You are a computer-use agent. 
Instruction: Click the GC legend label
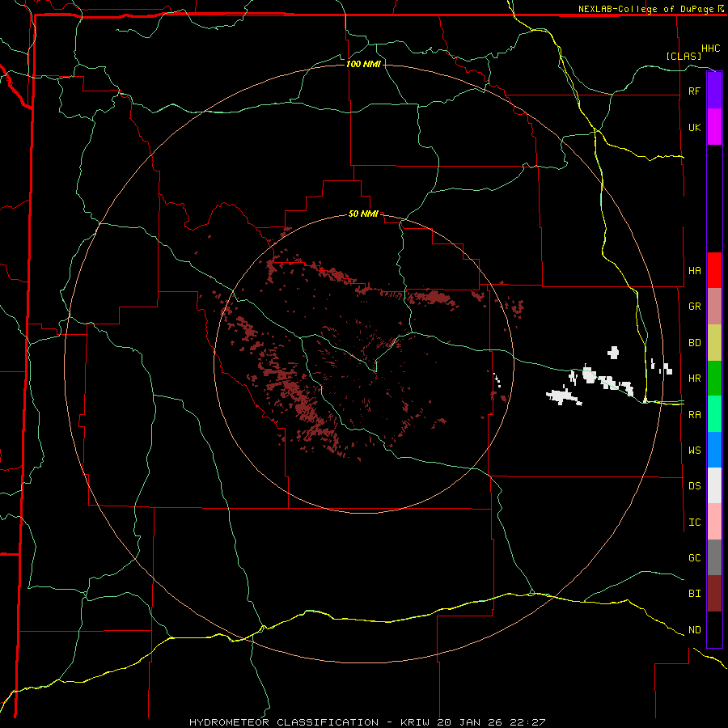694,557
